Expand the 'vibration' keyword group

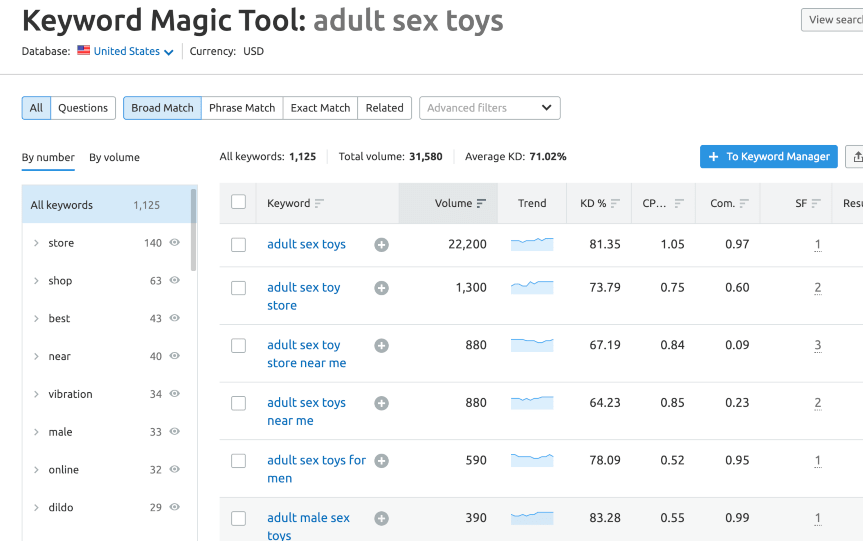(x=36, y=394)
